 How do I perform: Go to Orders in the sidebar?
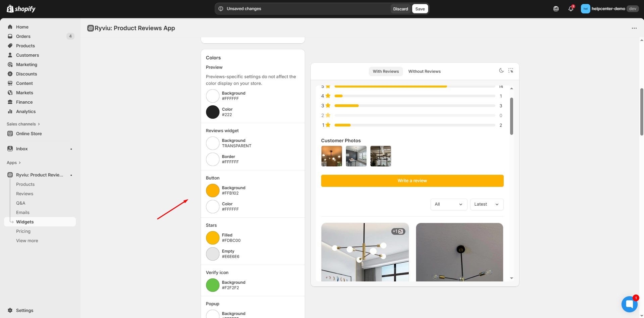point(23,36)
